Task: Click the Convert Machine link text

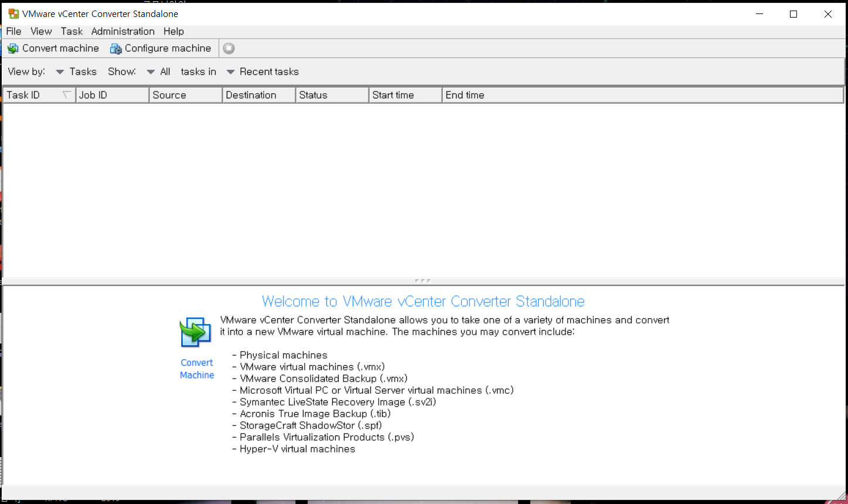Action: 197,369
